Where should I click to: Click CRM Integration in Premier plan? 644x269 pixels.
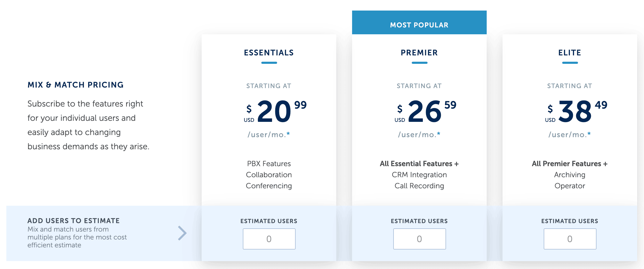coord(419,175)
